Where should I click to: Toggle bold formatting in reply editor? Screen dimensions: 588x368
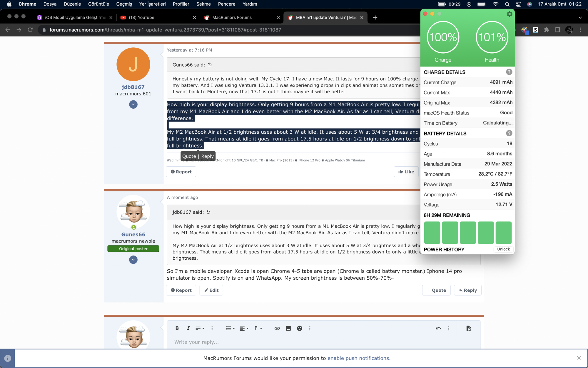(x=177, y=328)
